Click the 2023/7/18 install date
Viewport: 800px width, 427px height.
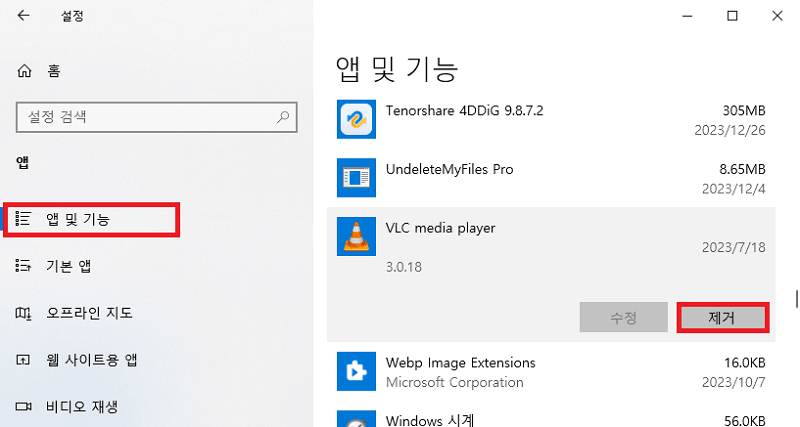(x=734, y=247)
